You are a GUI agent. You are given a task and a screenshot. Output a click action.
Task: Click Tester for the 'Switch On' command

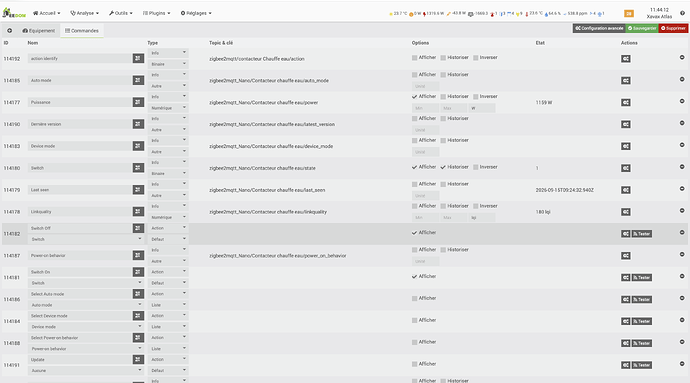(x=642, y=277)
